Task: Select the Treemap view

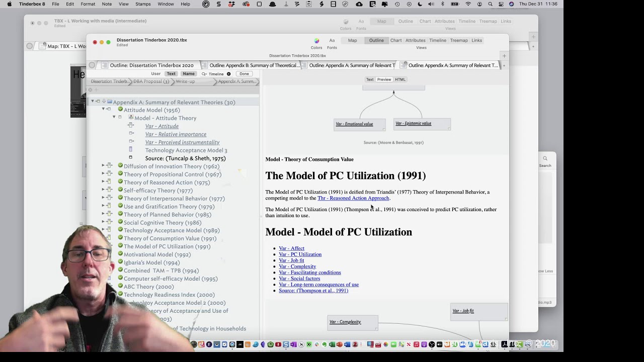Action: click(458, 40)
